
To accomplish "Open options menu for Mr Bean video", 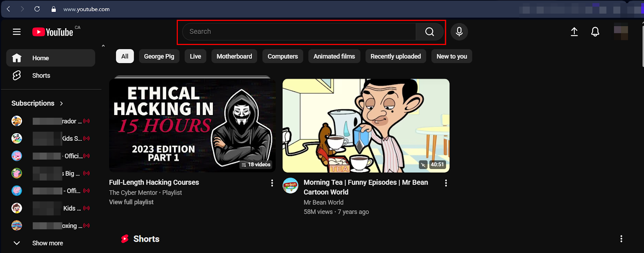I will click(446, 183).
